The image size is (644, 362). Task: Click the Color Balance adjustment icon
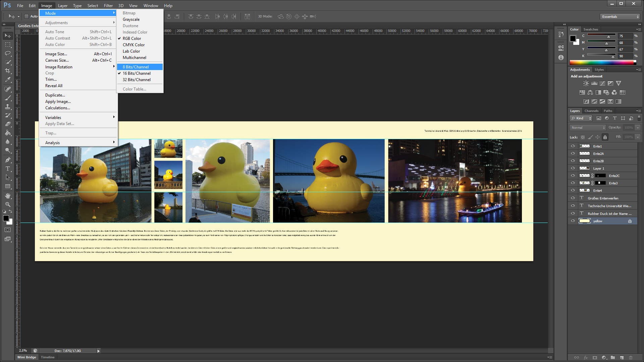click(x=590, y=92)
